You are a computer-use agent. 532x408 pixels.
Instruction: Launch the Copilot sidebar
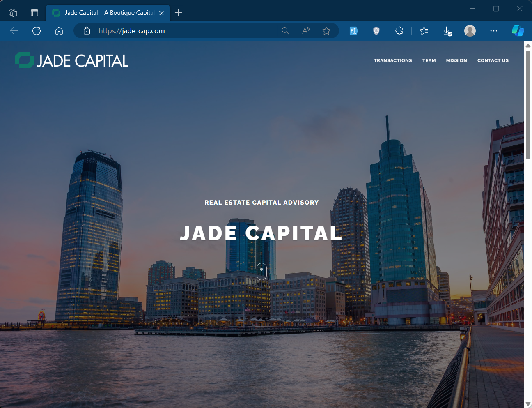click(x=518, y=31)
